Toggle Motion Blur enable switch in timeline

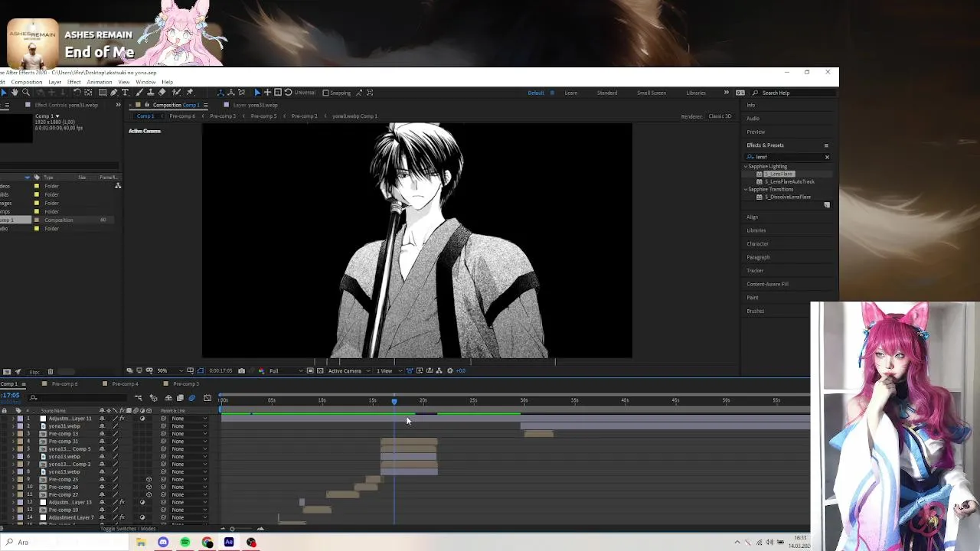191,398
